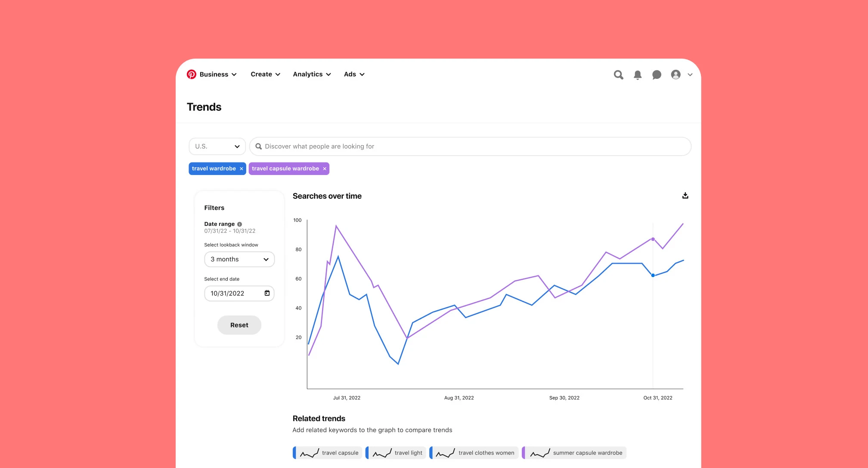Open the Analytics dropdown menu
868x468 pixels.
313,74
